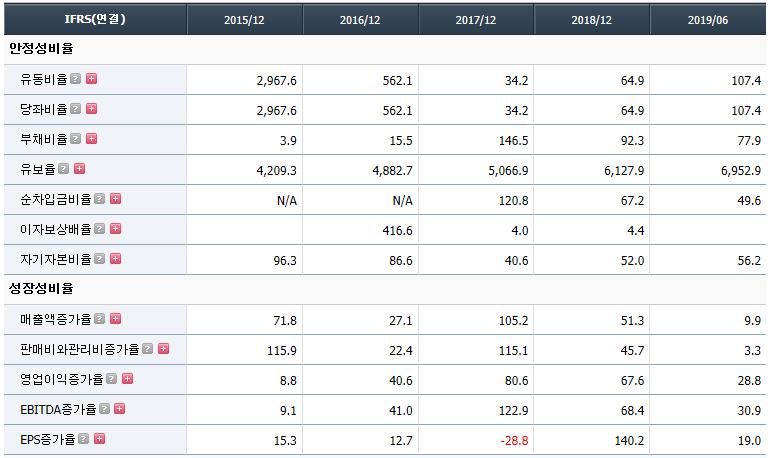
Task: Expand 자기자본비율 row with red plus
Action: click(116, 259)
